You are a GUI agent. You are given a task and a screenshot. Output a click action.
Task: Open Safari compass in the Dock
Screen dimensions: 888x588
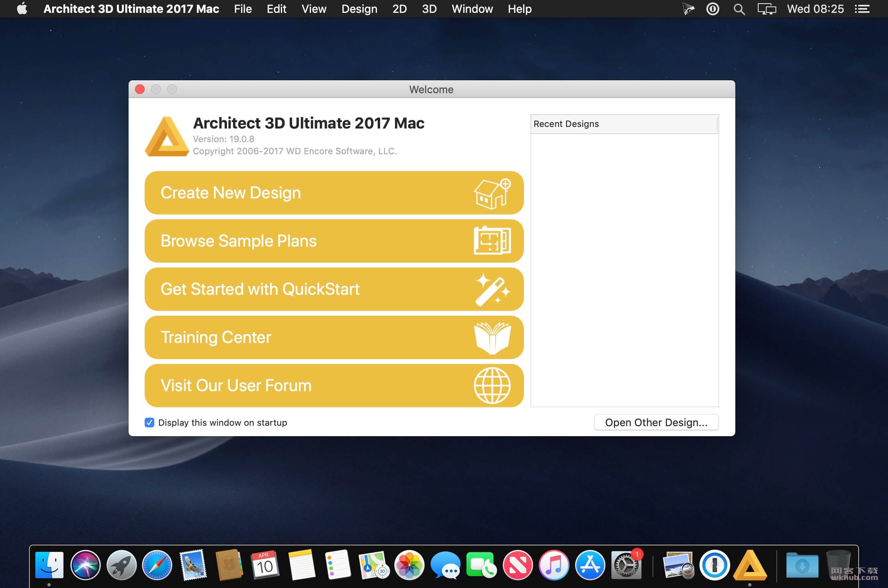157,565
